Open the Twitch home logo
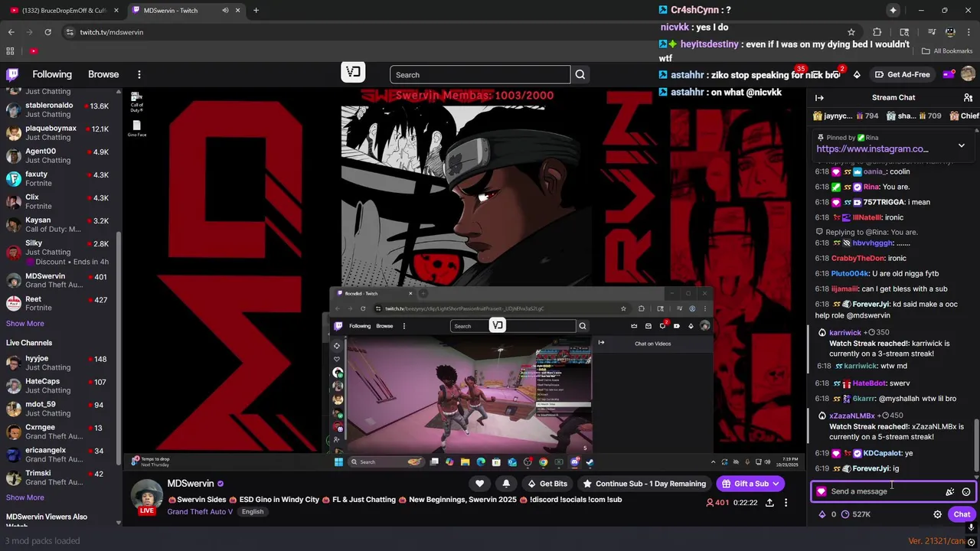The image size is (980, 551). click(12, 74)
